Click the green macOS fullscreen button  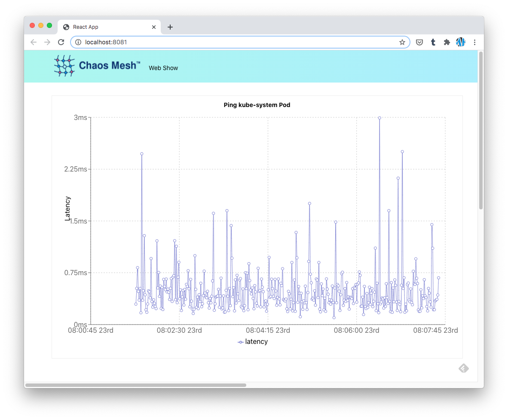coord(49,26)
